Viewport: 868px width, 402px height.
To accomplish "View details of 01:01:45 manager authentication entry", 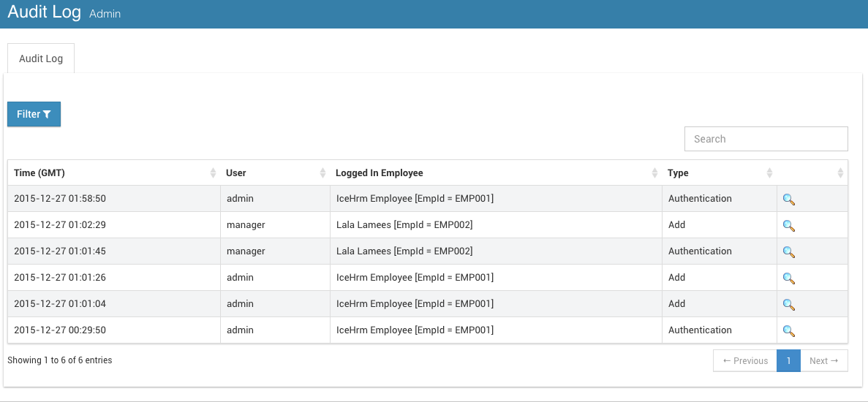I will pyautogui.click(x=789, y=252).
